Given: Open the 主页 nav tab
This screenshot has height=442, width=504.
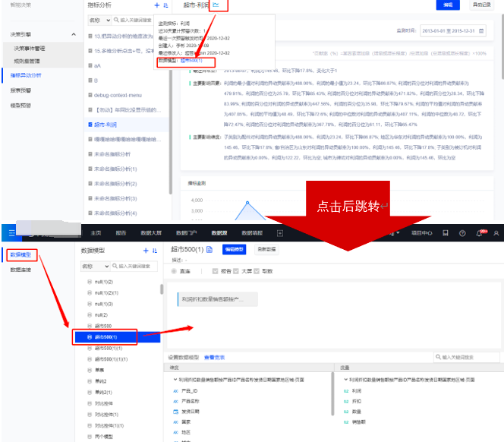Looking at the screenshot, I should 96,233.
